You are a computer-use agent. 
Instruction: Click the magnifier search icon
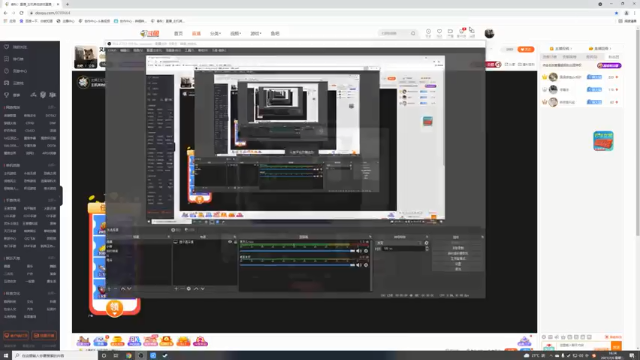tap(413, 33)
